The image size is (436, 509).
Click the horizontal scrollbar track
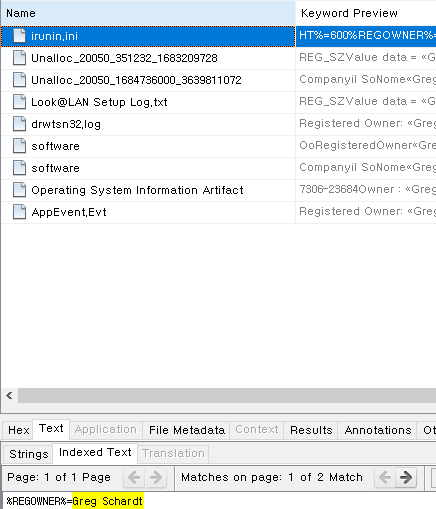pyautogui.click(x=227, y=396)
